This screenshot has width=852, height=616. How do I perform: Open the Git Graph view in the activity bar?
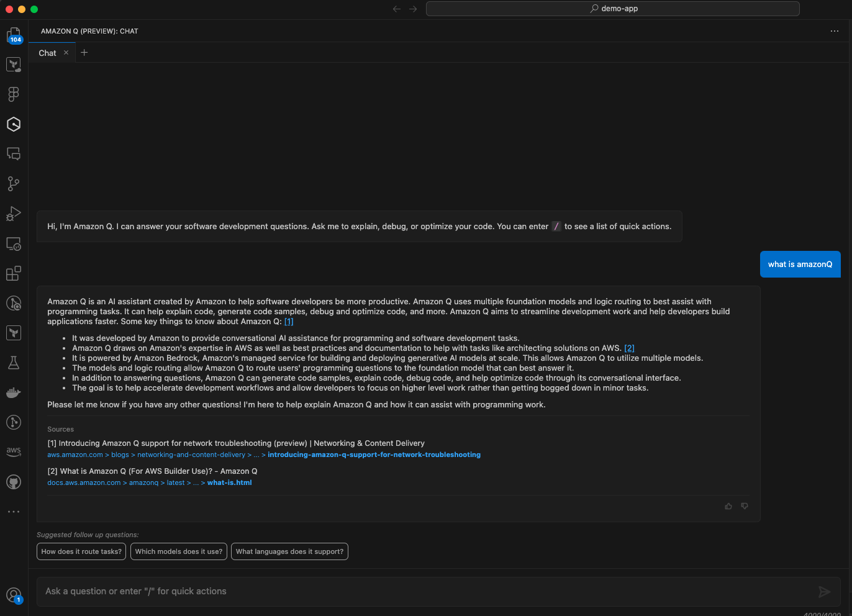pyautogui.click(x=14, y=422)
